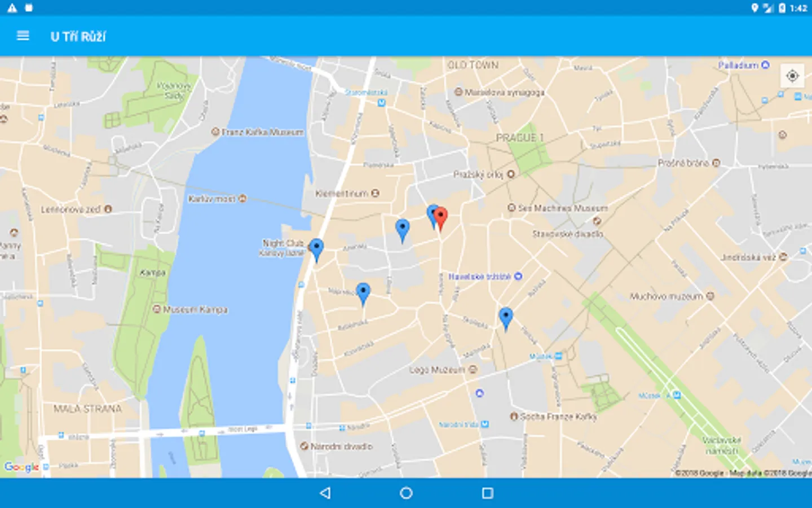
Task: Tap the Jindřišská věž landmark icon
Action: click(x=783, y=257)
